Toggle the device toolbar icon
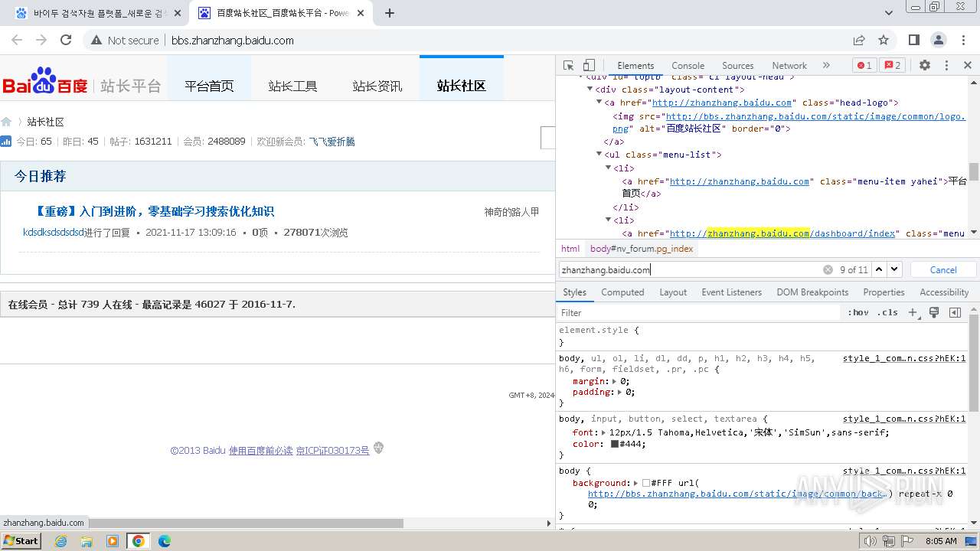The width and height of the screenshot is (980, 551). [x=589, y=66]
